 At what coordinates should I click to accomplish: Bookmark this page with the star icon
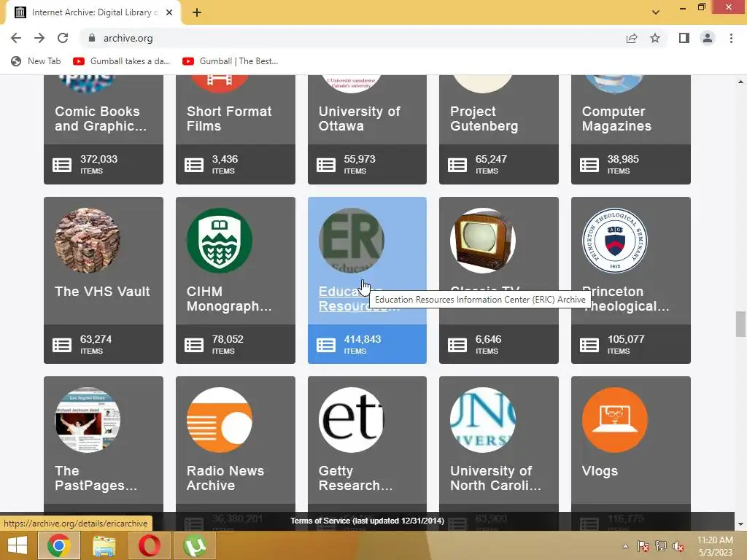click(655, 38)
